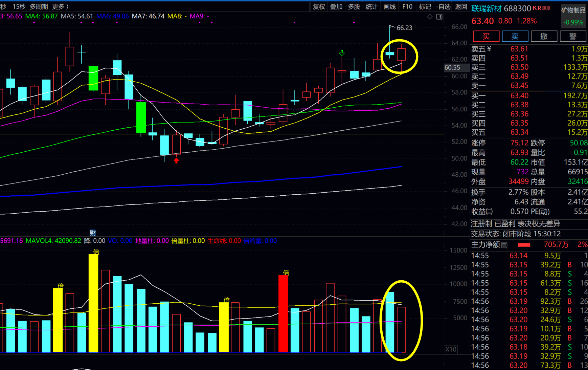
Task: Click the 66.23 high price marker
Action: (404, 28)
